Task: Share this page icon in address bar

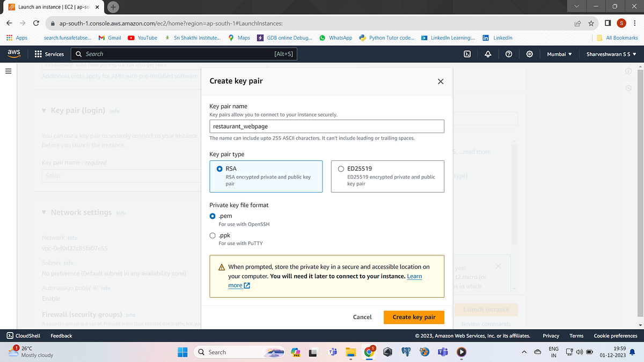Action: click(577, 24)
